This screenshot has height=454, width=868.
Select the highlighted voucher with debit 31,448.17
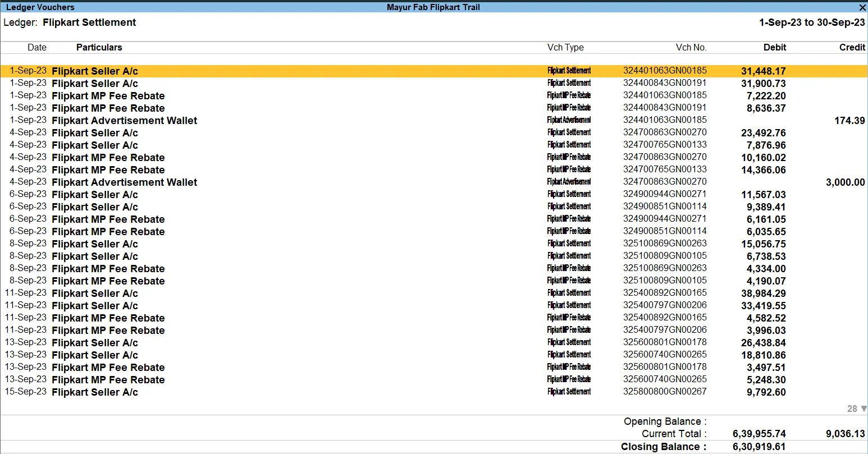pyautogui.click(x=94, y=71)
